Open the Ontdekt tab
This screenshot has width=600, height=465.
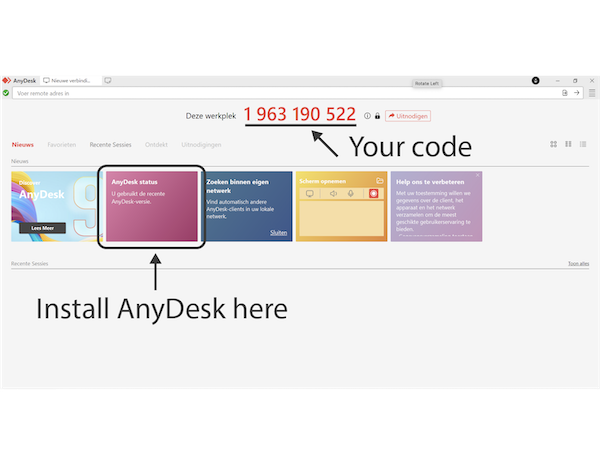point(156,145)
